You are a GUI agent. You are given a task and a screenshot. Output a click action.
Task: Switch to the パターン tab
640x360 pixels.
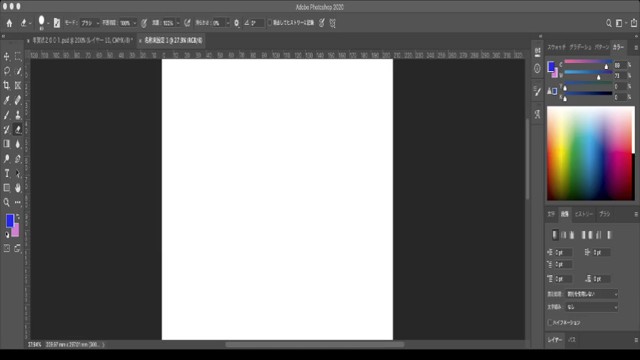click(x=602, y=47)
